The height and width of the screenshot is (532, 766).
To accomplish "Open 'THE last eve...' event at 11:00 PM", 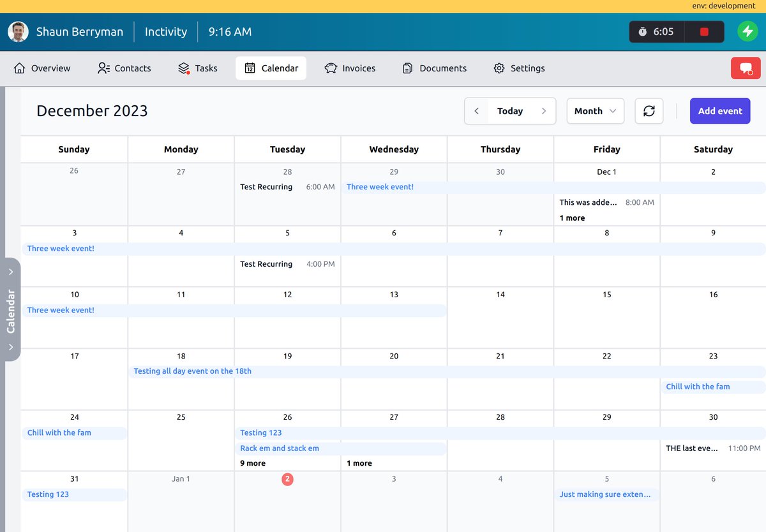I will tap(713, 448).
